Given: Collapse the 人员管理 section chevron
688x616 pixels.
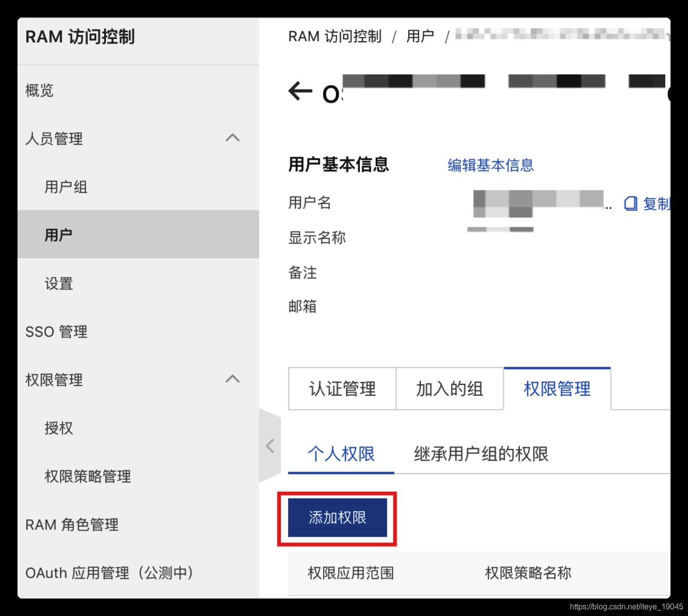Looking at the screenshot, I should [x=233, y=138].
